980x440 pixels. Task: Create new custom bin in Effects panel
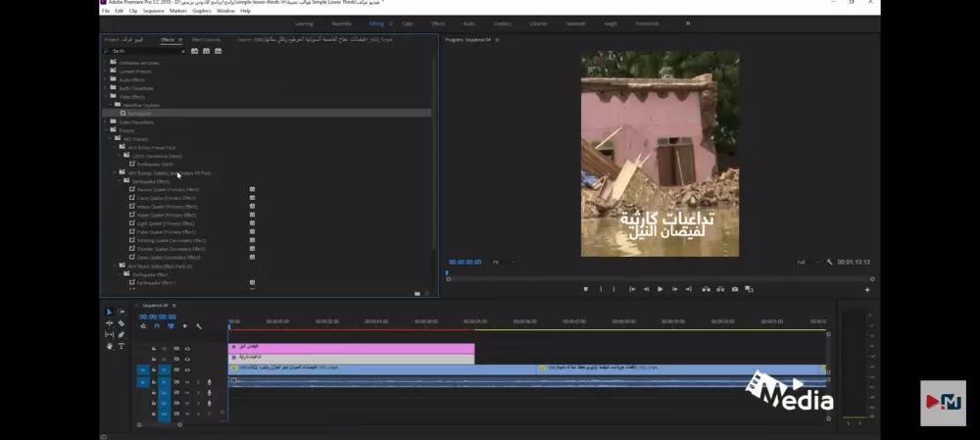(x=416, y=293)
